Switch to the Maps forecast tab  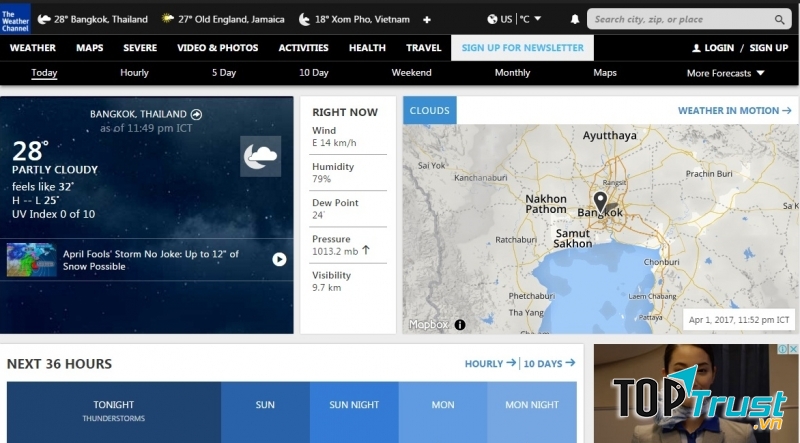pos(605,73)
